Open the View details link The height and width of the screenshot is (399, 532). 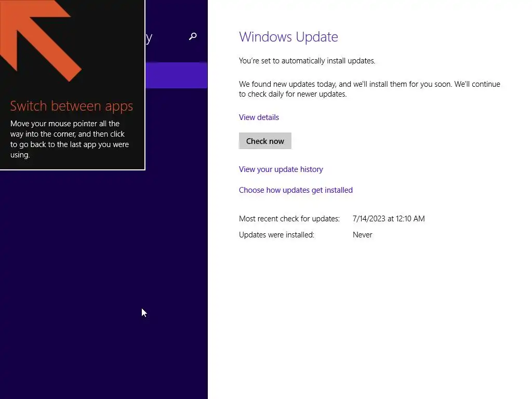(x=259, y=117)
